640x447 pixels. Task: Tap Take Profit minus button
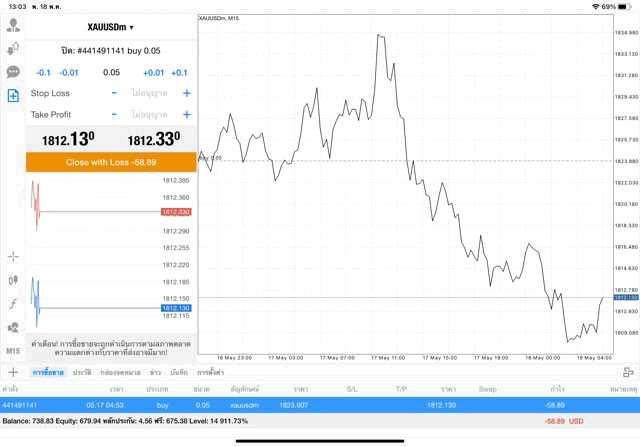tap(114, 114)
